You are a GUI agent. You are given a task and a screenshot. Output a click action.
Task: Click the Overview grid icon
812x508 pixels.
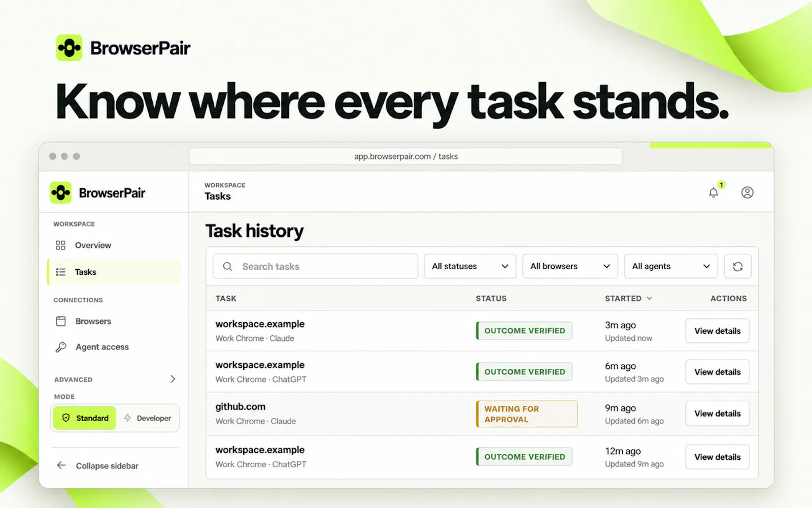[x=60, y=245]
